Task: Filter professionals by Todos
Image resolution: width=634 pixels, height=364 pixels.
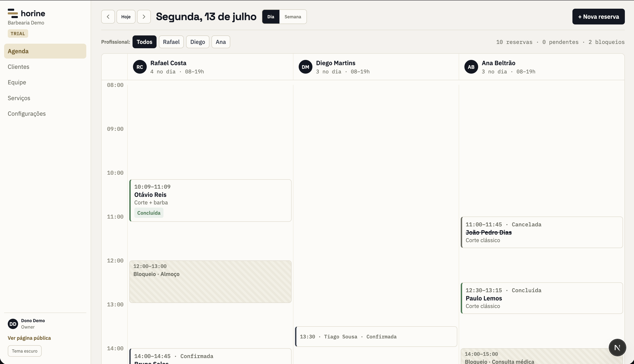Action: (x=144, y=42)
